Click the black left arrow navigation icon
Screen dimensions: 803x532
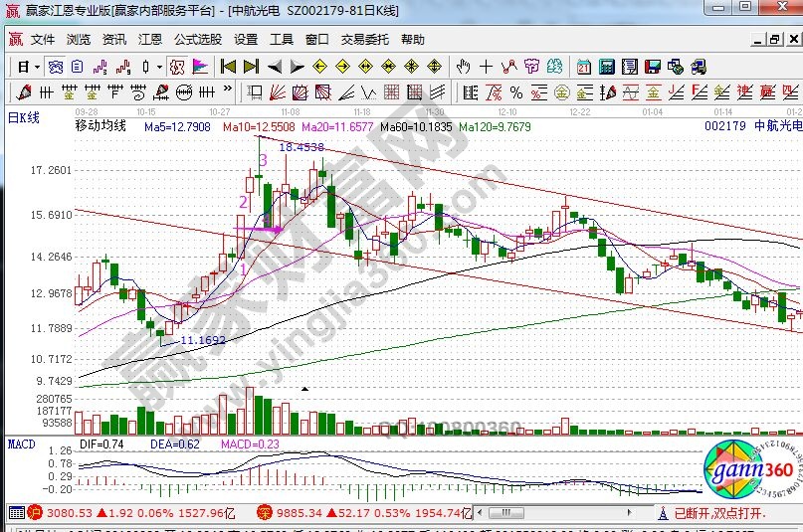pos(274,67)
